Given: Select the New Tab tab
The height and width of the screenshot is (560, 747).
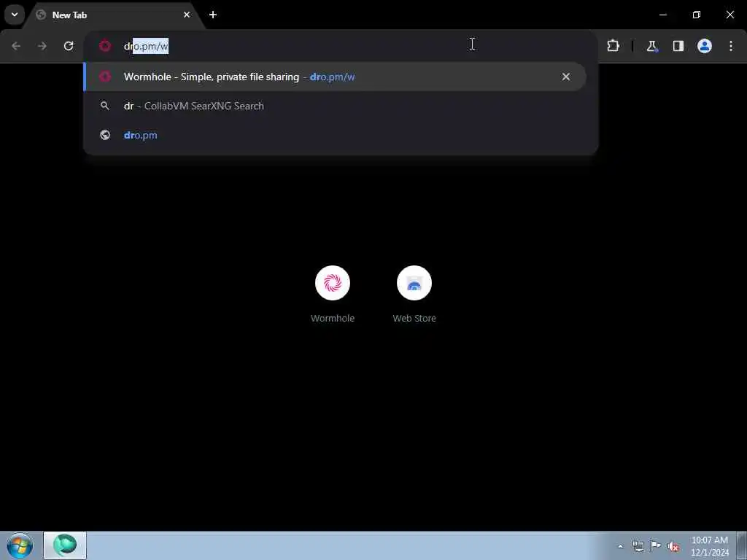Looking at the screenshot, I should 115,15.
